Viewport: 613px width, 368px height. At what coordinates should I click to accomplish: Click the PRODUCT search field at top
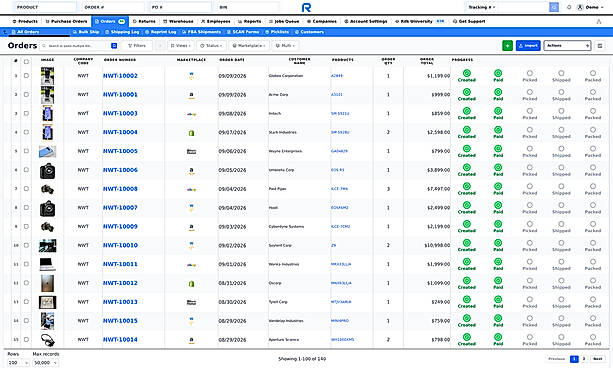pyautogui.click(x=45, y=7)
